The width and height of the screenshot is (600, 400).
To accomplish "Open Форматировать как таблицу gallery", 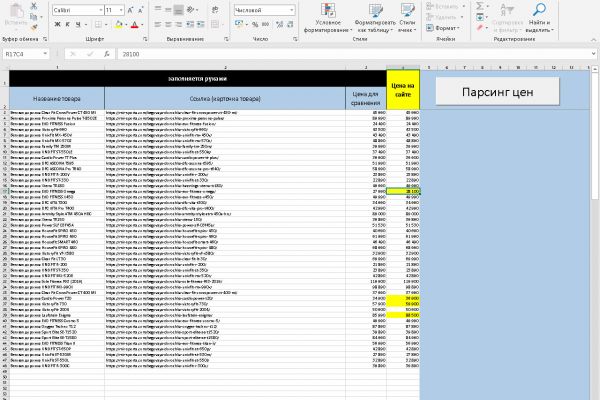I will 375,18.
